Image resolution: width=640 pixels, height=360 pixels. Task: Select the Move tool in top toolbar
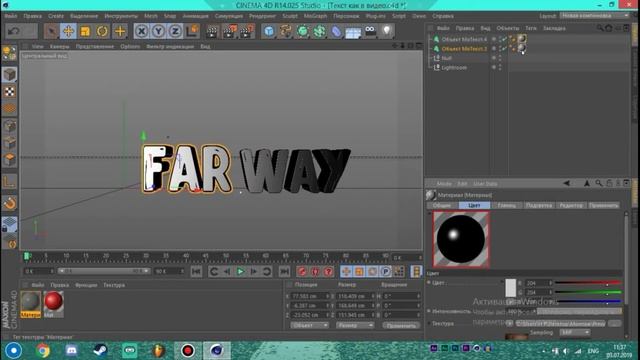click(x=68, y=31)
